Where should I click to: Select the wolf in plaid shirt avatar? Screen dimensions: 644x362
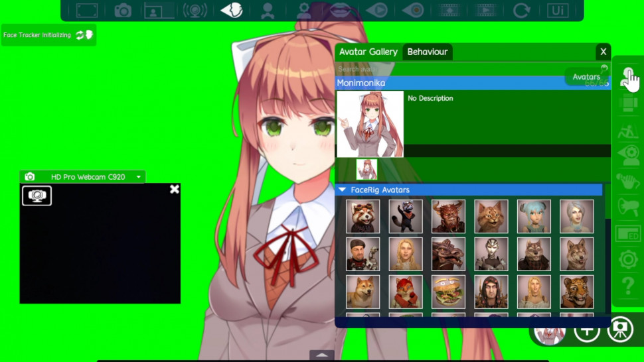pyautogui.click(x=534, y=254)
